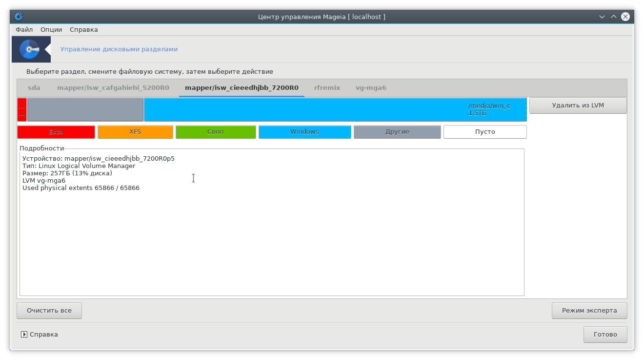Viewport: 644px width, 360px height.
Task: Click the red Ext4 filesystem button
Action: pyautogui.click(x=56, y=132)
